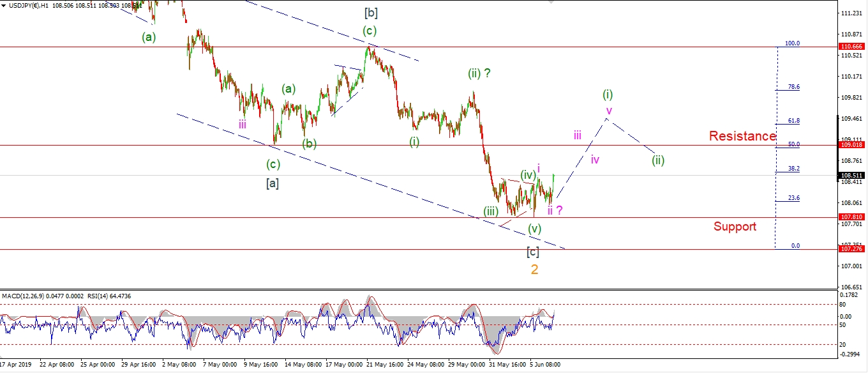The height and width of the screenshot is (373, 868).
Task: Click the MACD(12,26,9) indicator label
Action: (24, 296)
